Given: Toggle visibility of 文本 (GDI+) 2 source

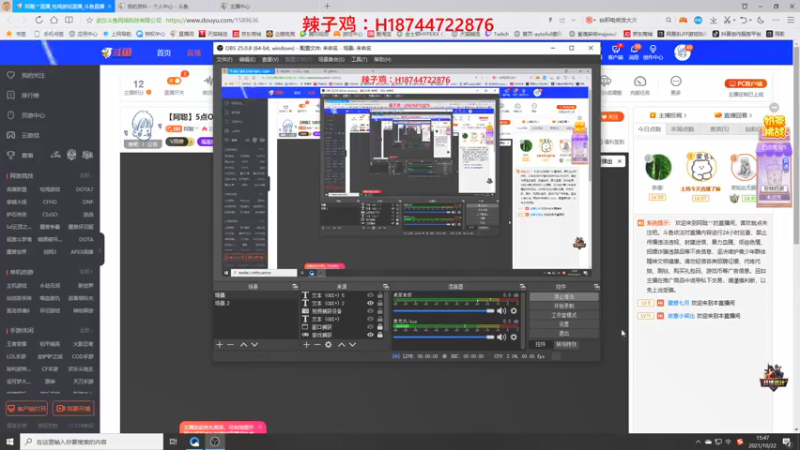Looking at the screenshot, I should pyautogui.click(x=370, y=303).
